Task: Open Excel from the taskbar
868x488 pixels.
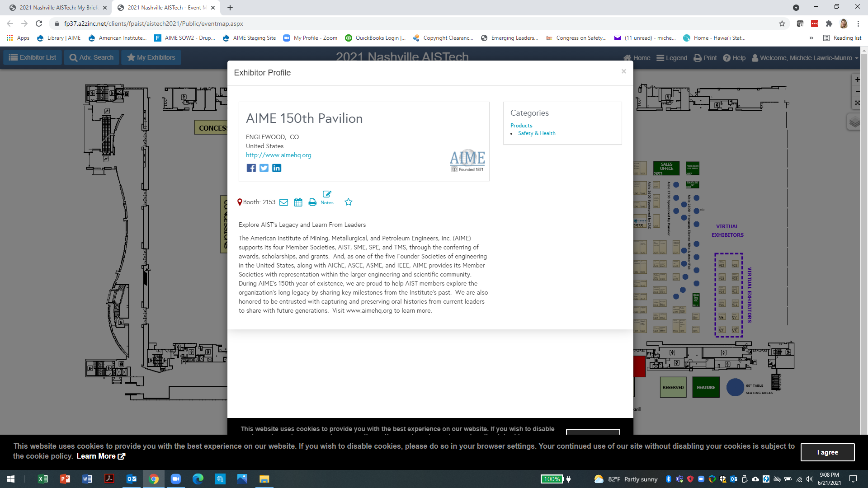Action: tap(43, 479)
